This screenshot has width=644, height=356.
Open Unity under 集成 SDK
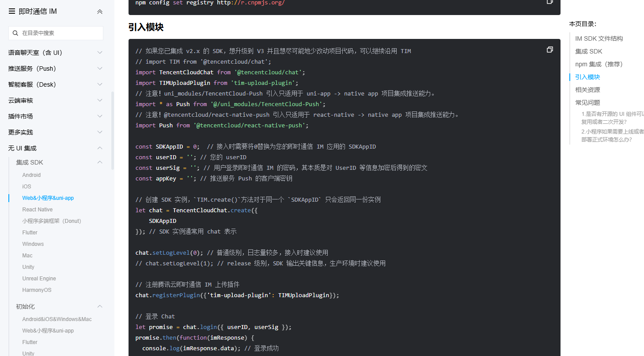click(x=28, y=267)
